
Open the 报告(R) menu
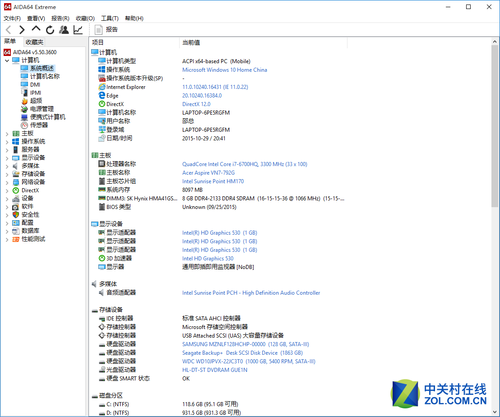pos(60,18)
